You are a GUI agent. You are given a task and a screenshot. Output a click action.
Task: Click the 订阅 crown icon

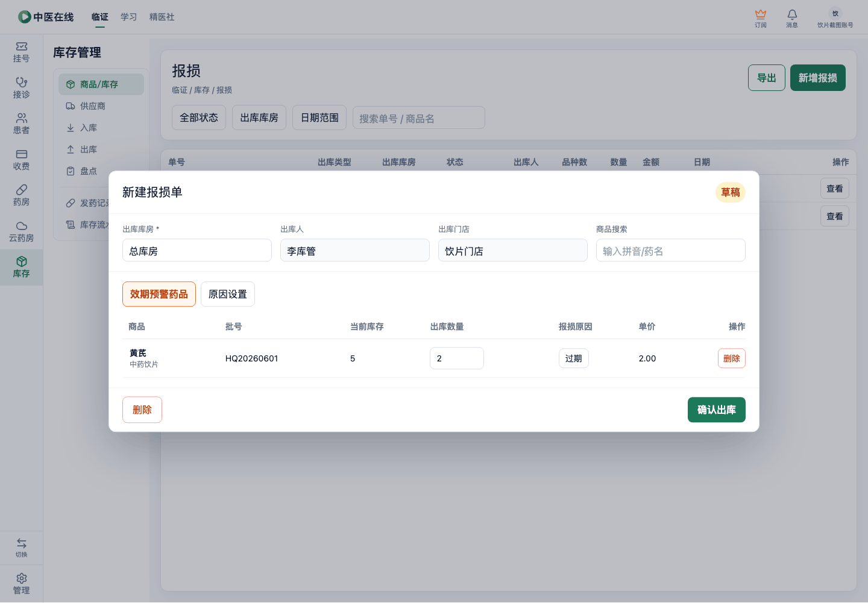click(761, 14)
